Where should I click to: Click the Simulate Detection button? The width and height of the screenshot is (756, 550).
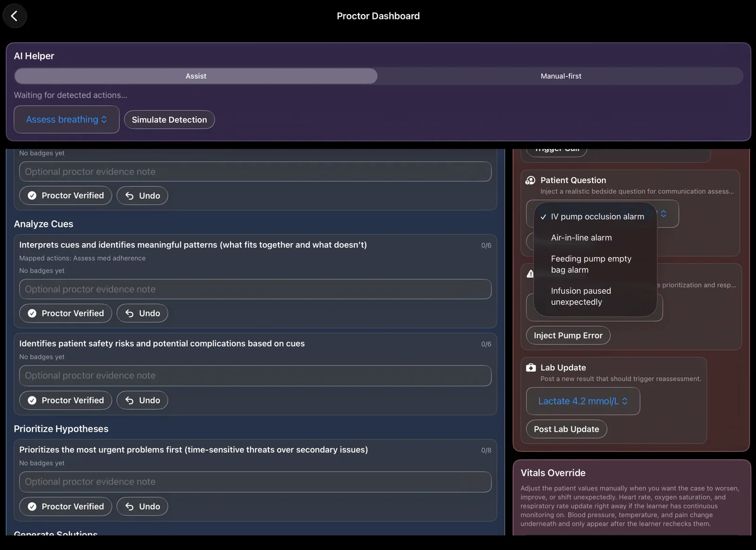click(169, 120)
